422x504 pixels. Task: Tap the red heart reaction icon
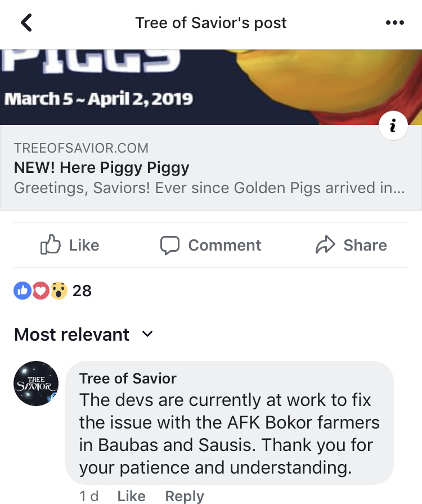click(40, 291)
